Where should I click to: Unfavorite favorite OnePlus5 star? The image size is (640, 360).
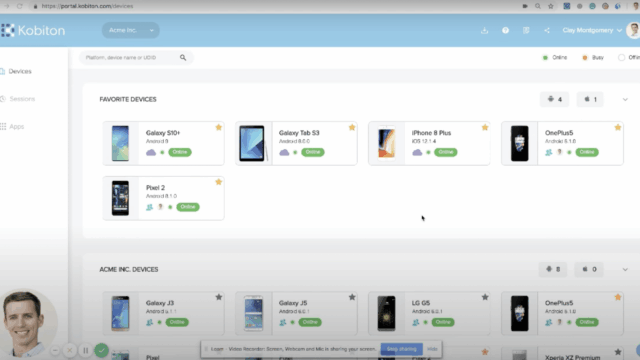618,127
